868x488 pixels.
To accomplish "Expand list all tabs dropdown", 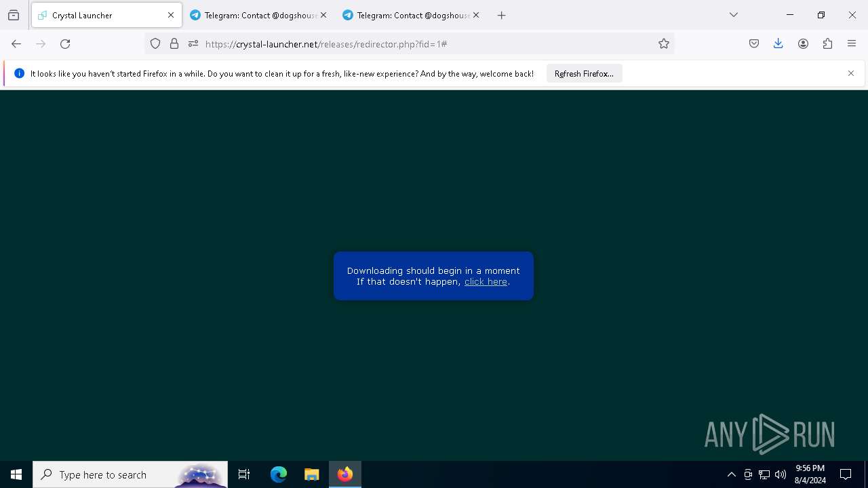I will coord(734,15).
